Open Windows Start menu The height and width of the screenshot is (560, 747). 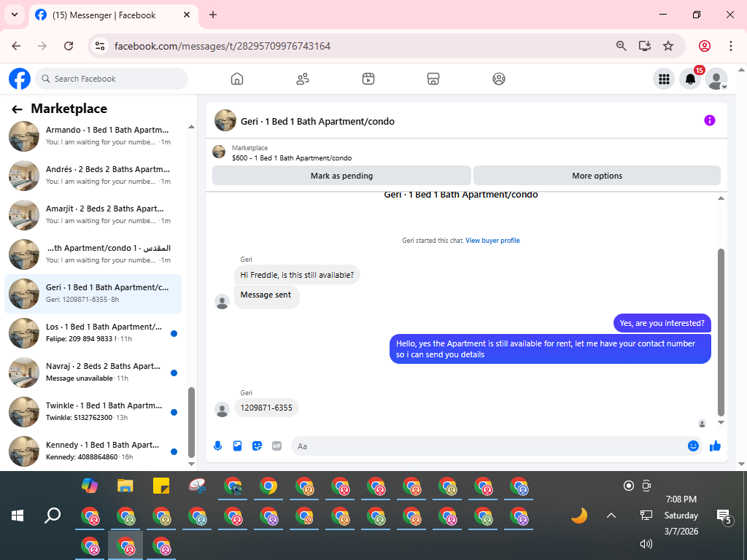[x=18, y=516]
